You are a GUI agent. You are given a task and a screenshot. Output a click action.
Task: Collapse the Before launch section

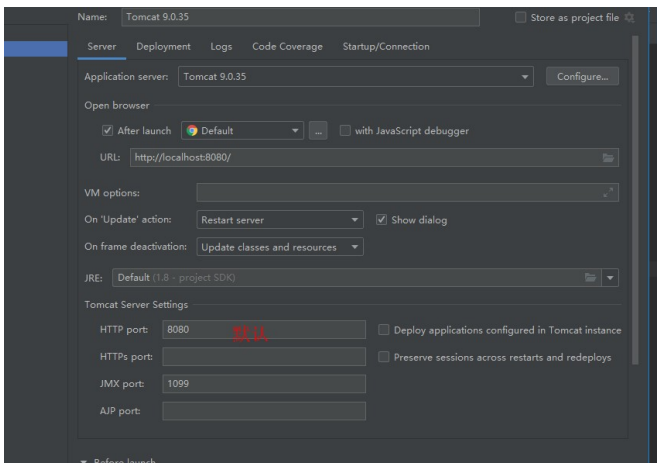(84, 461)
